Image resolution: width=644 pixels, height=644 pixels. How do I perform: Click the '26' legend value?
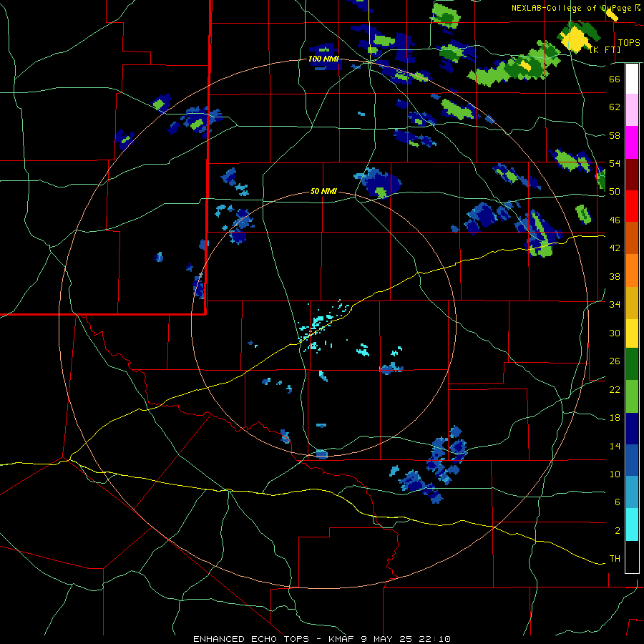pyautogui.click(x=615, y=361)
